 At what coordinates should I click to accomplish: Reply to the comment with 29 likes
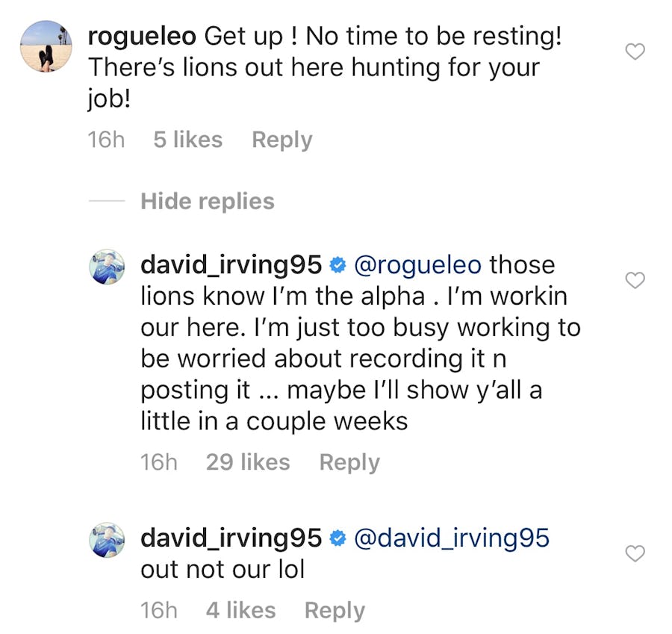349,462
